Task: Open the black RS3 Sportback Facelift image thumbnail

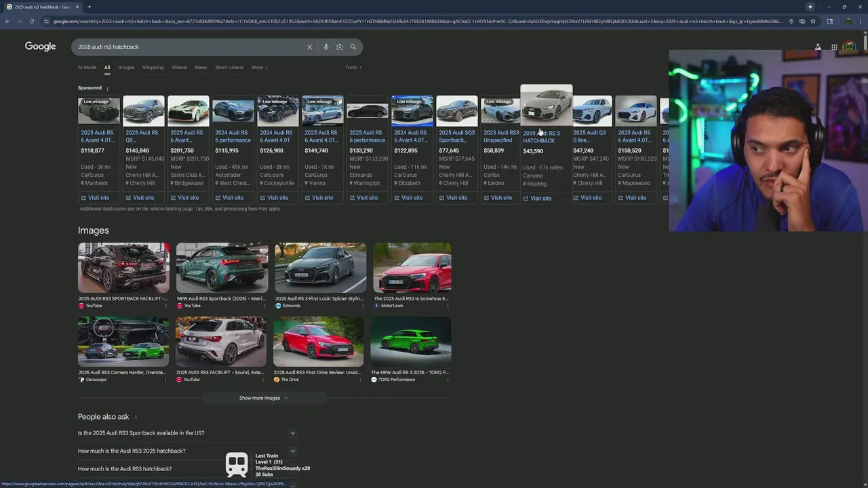Action: coord(123,268)
